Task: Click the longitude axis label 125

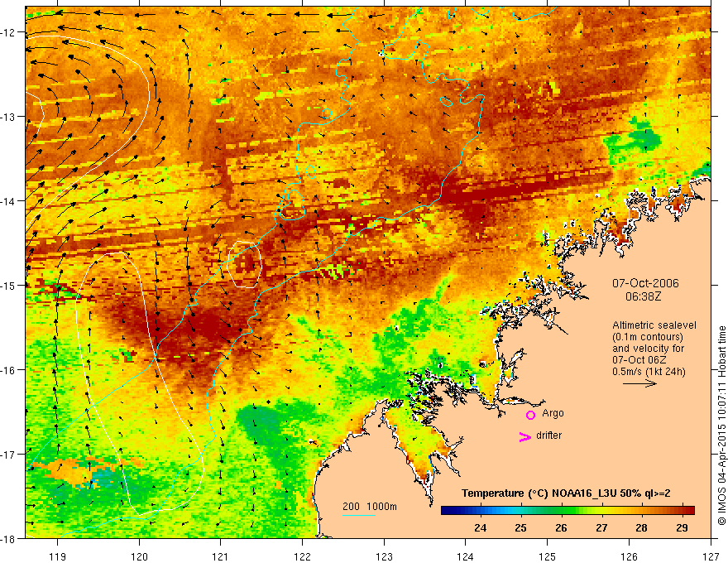Action: click(x=548, y=556)
